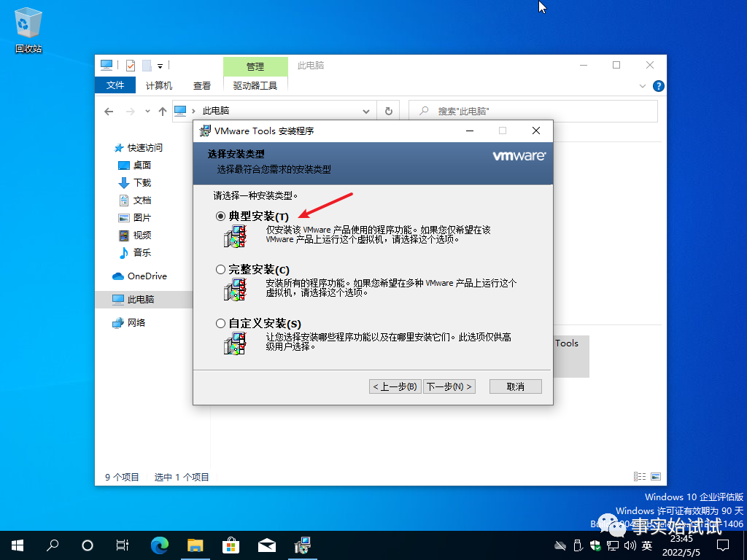Click VMware Tools installer taskbar icon

click(x=303, y=545)
